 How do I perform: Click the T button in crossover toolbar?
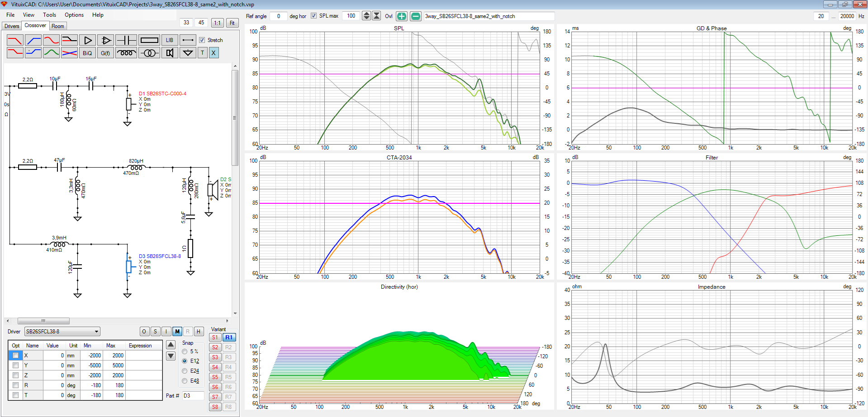[x=203, y=53]
